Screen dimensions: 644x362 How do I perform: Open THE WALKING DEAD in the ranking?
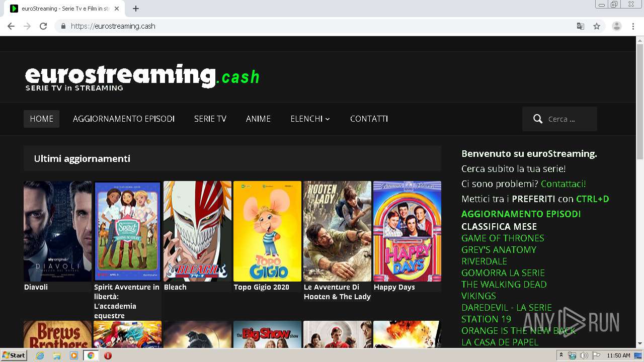point(504,284)
